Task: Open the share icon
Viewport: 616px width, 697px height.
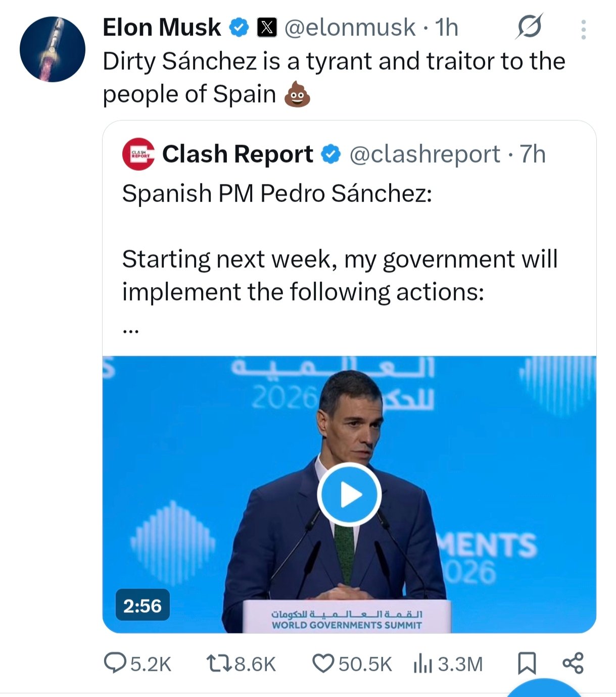Action: click(573, 663)
